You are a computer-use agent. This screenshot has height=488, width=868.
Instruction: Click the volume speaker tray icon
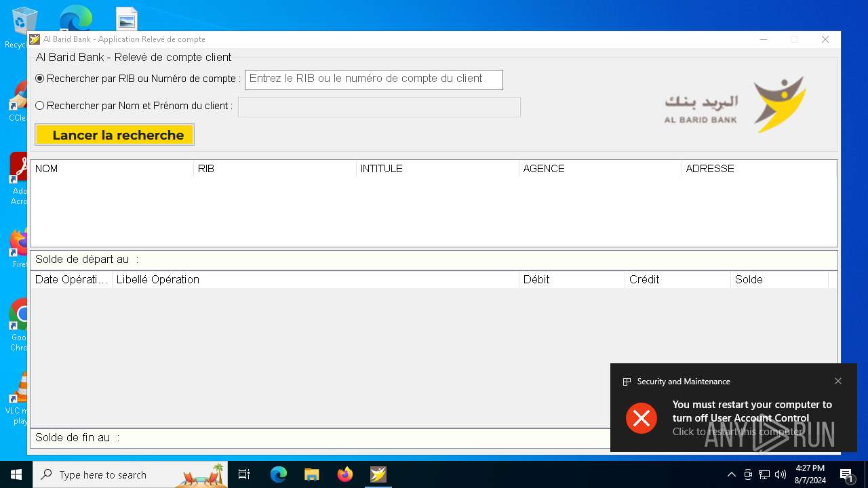click(x=781, y=474)
